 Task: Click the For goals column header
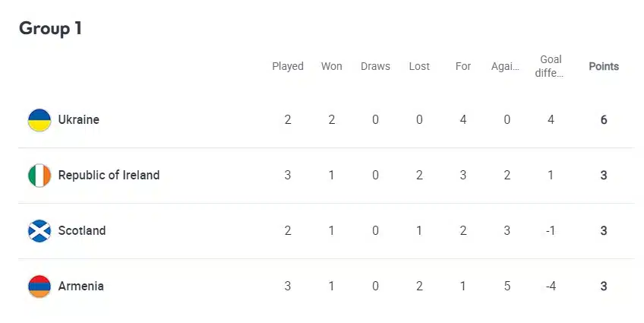pyautogui.click(x=463, y=66)
